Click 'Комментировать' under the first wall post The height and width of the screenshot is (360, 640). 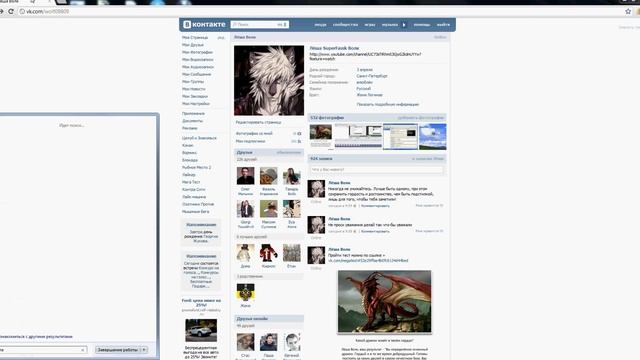[375, 206]
